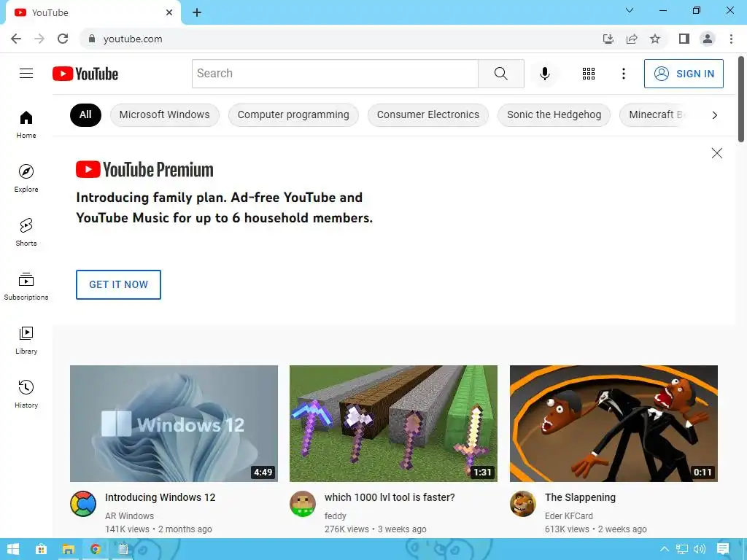Open YouTube settings three-dot menu
This screenshot has height=560, width=747.
pos(623,74)
